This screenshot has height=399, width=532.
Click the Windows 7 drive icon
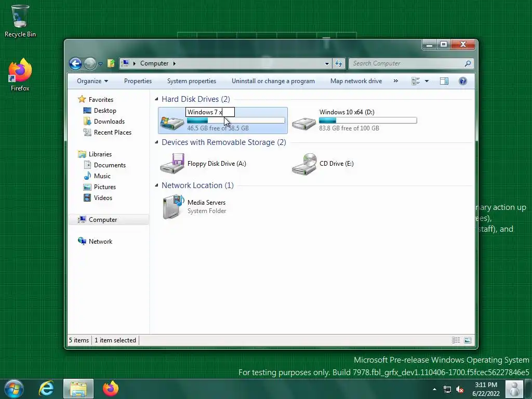[x=172, y=122]
